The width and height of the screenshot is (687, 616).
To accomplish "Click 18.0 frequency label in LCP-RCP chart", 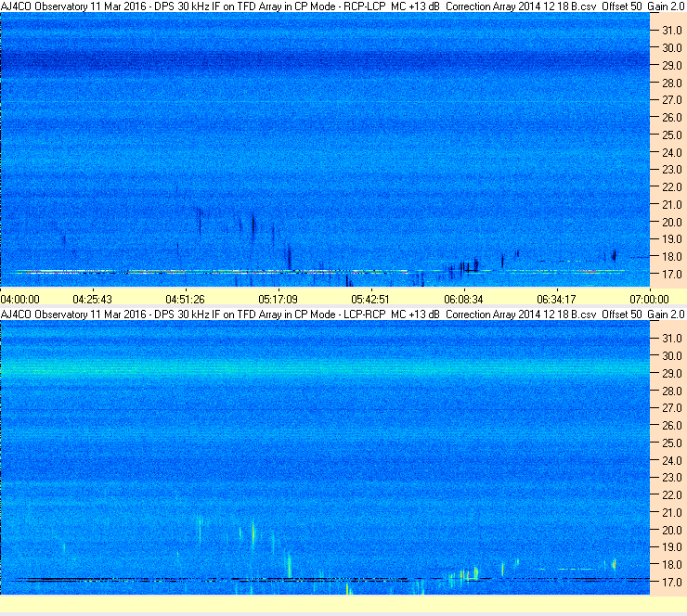I will coord(671,565).
